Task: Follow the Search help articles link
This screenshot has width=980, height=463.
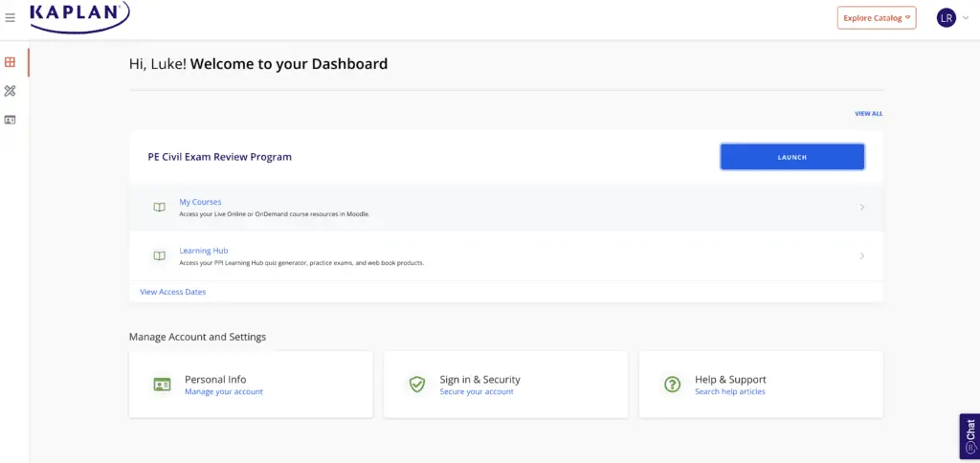Action: point(730,392)
